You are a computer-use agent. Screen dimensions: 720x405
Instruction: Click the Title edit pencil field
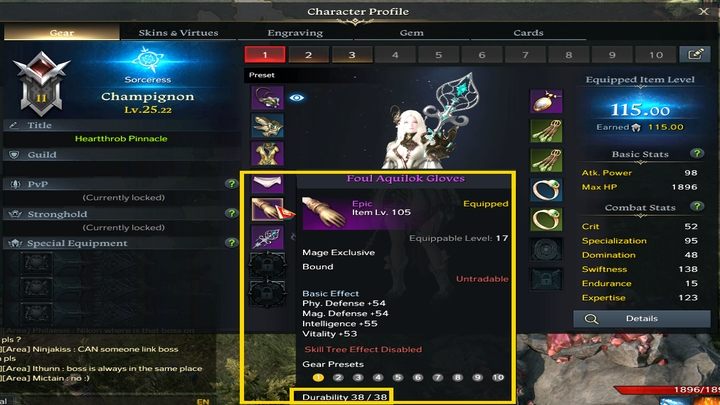[121, 125]
